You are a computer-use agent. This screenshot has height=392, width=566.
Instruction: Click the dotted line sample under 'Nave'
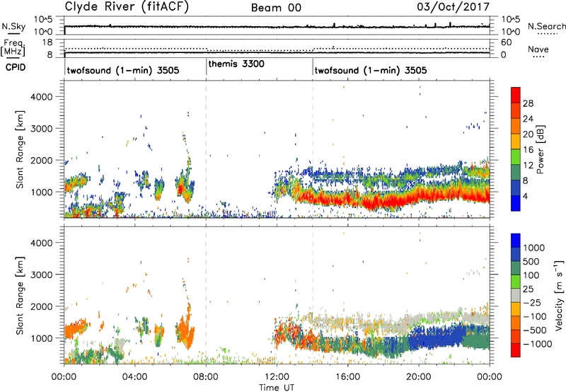(538, 57)
